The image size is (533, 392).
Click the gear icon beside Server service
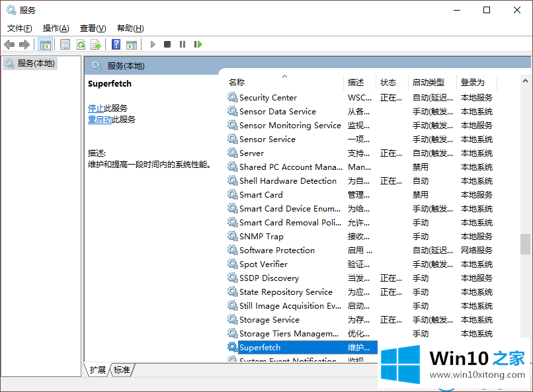tap(233, 153)
